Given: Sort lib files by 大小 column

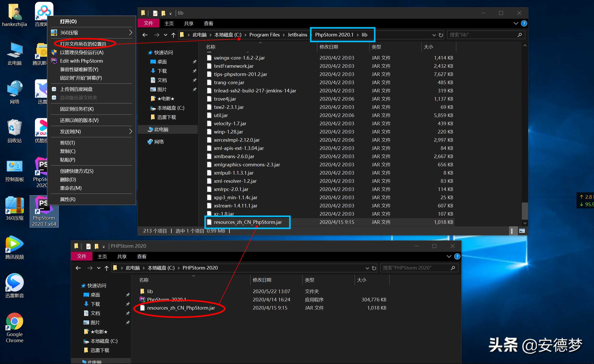Looking at the screenshot, I should click(439, 47).
